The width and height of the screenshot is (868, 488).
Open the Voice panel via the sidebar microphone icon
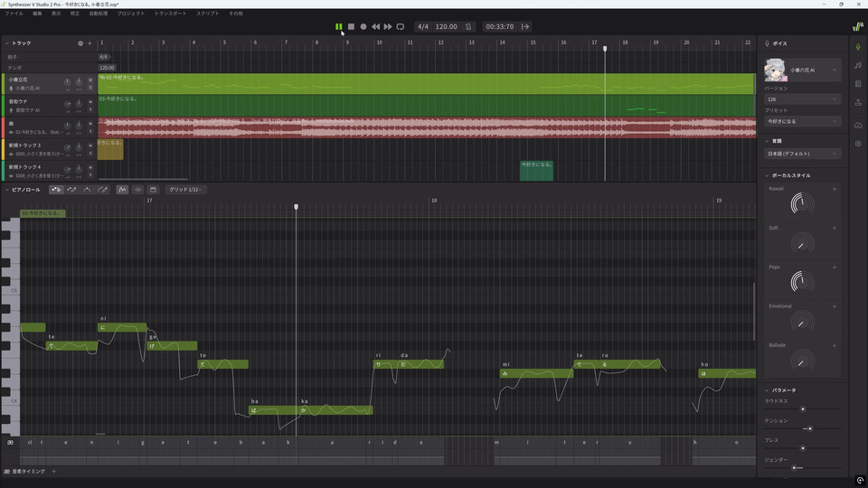coord(858,47)
